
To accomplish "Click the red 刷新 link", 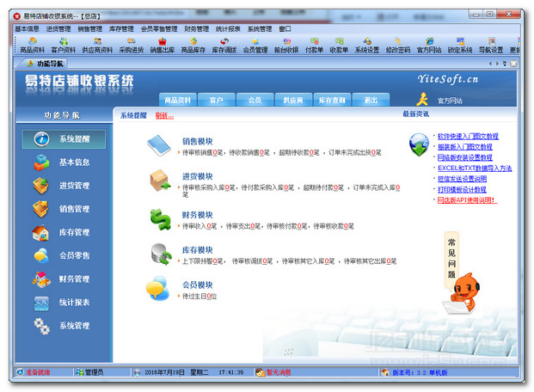I will [164, 116].
